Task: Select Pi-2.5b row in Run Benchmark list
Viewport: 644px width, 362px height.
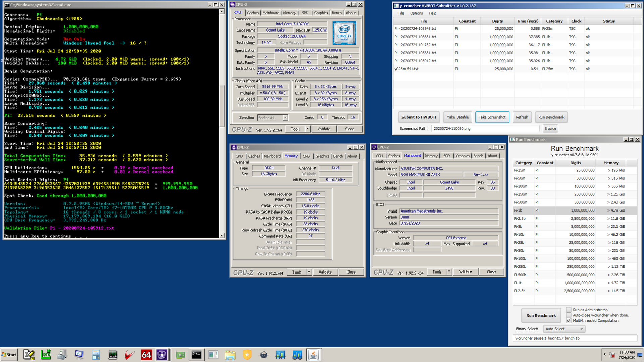Action: pos(575,219)
